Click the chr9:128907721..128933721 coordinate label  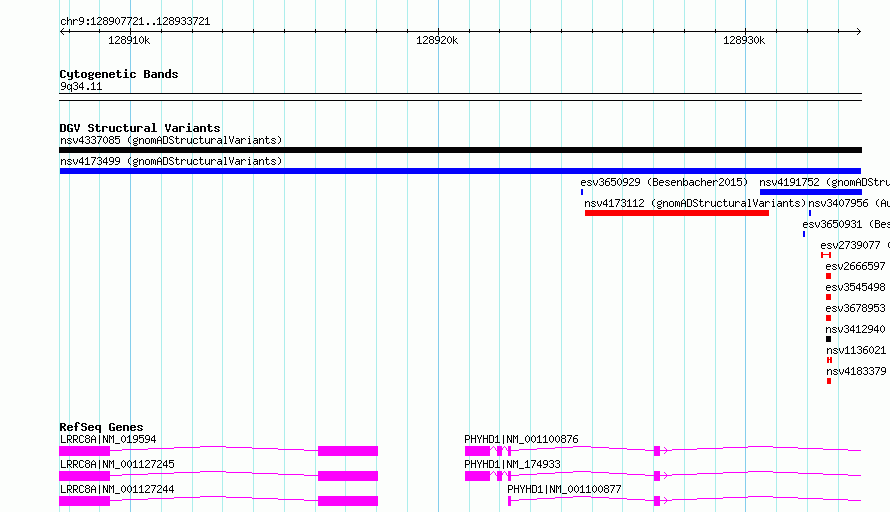click(x=135, y=21)
